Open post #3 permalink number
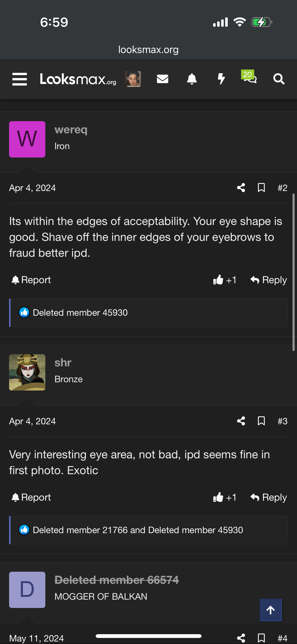 282,421
